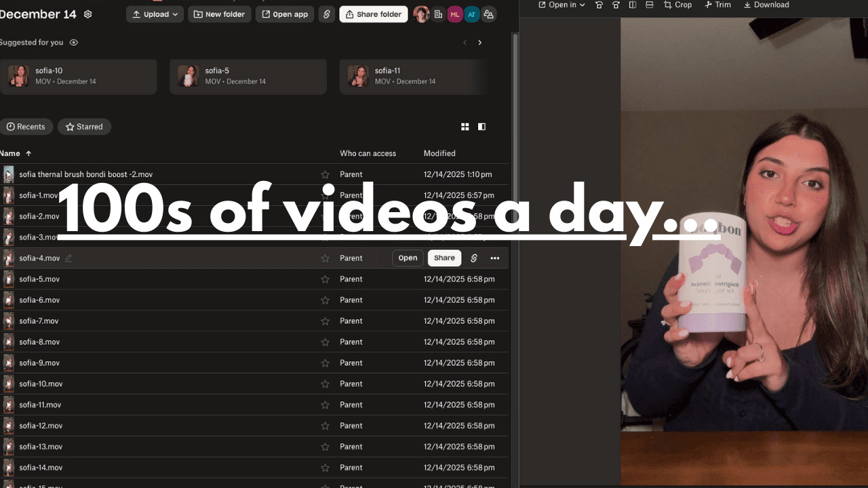Select the Recents filter tab
Screen dimensions: 868x488
(27, 127)
